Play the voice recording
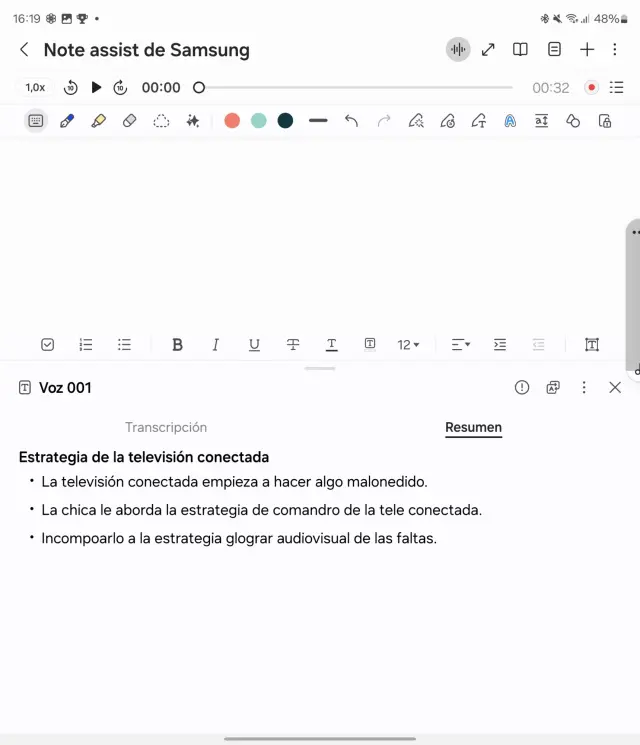The image size is (640, 745). pos(96,88)
